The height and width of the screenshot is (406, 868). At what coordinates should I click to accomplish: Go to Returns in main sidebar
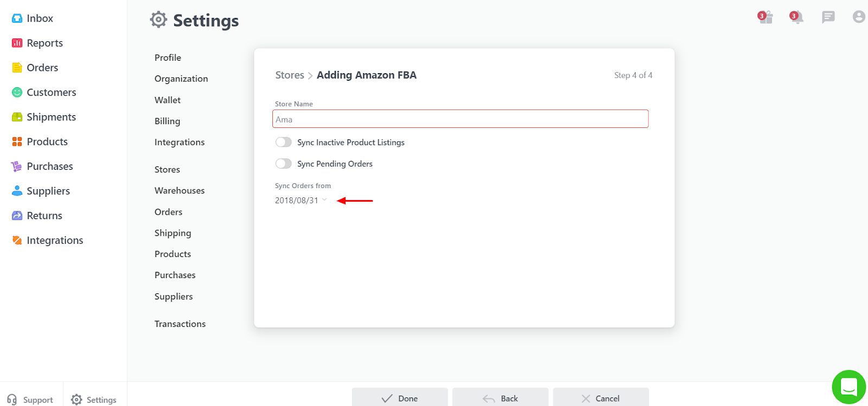click(x=44, y=216)
